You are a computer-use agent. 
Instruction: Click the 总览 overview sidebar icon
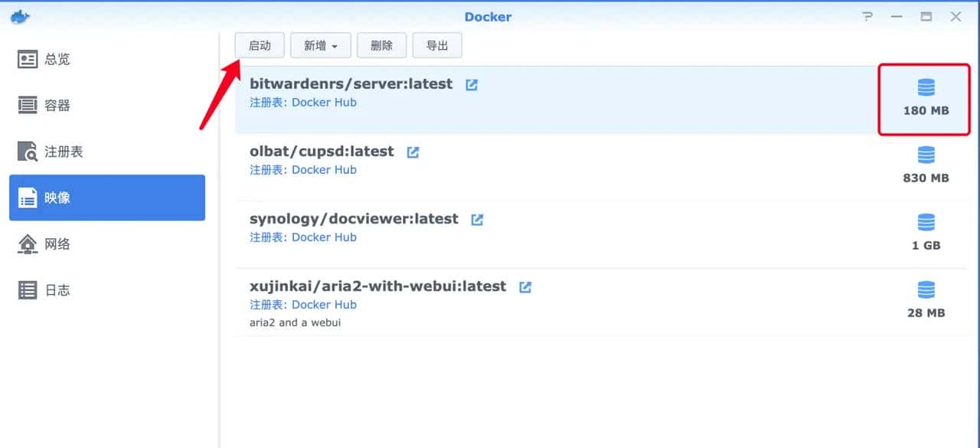[28, 59]
